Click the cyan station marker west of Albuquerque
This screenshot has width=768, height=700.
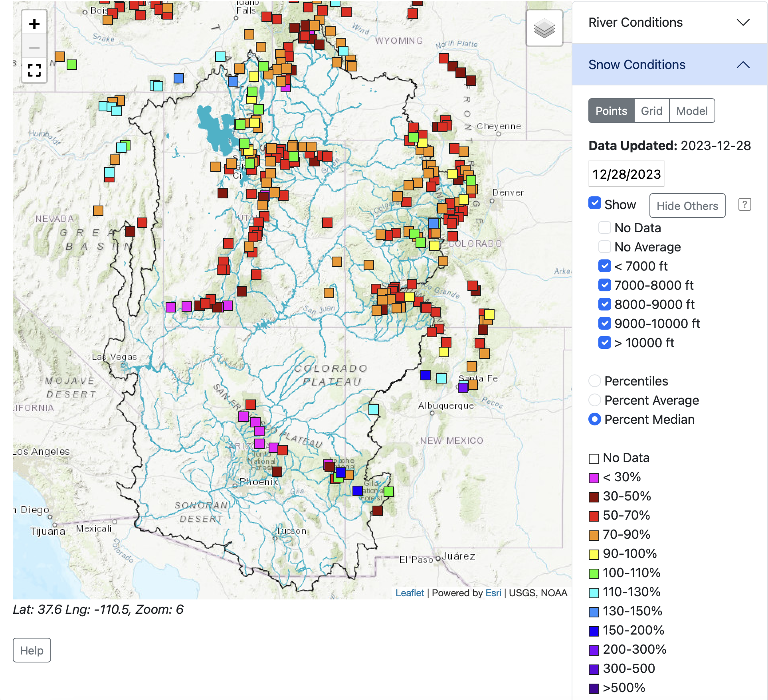(374, 409)
